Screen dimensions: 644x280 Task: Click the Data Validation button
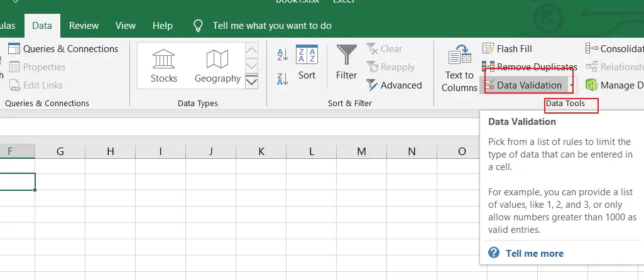(523, 85)
